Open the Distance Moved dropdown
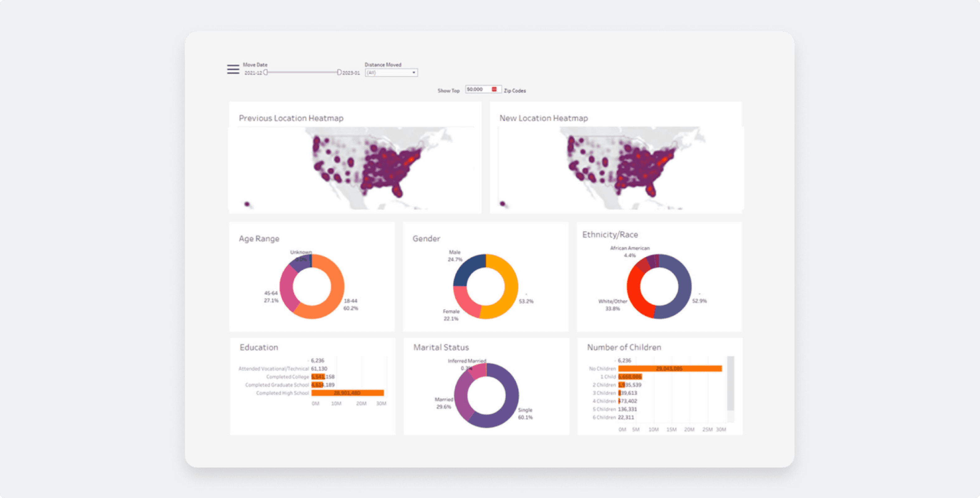This screenshot has height=498, width=980. point(391,73)
